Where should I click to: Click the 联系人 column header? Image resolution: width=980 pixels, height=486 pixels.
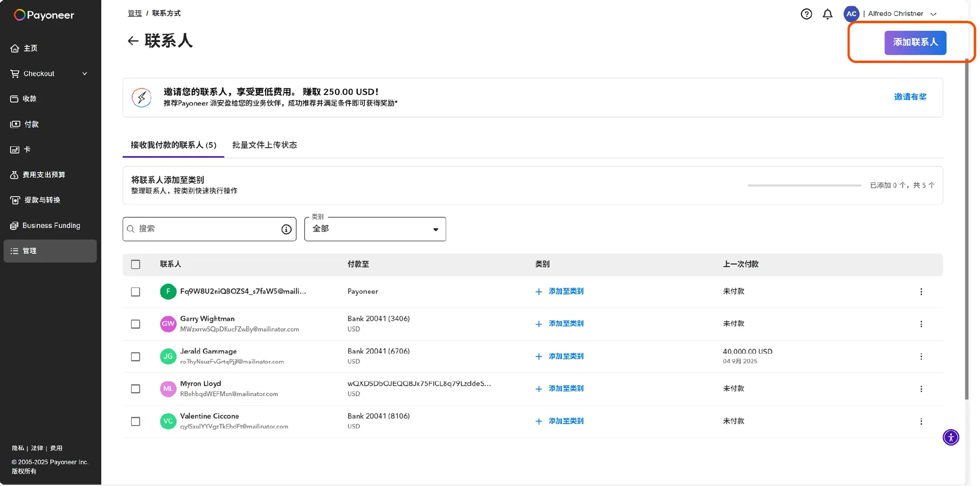tap(170, 264)
